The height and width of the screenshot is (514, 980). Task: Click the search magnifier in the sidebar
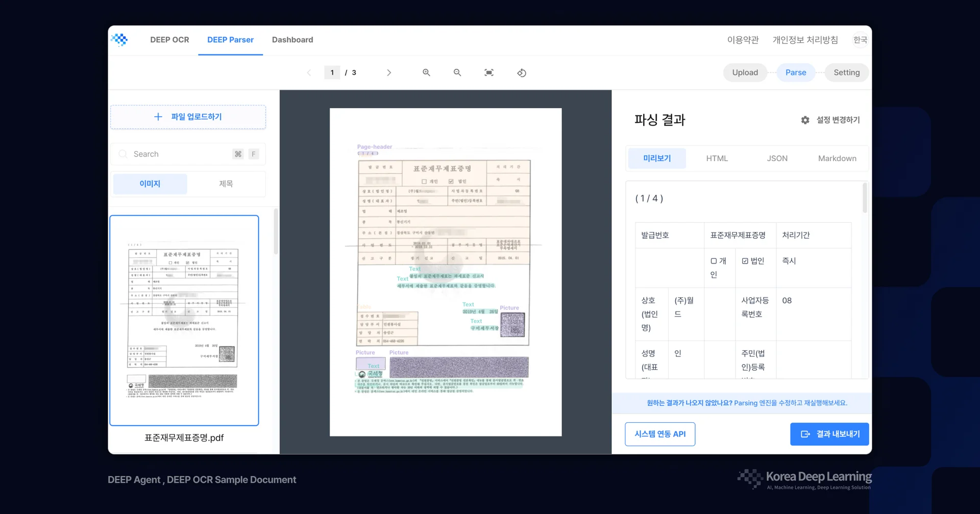pos(123,153)
